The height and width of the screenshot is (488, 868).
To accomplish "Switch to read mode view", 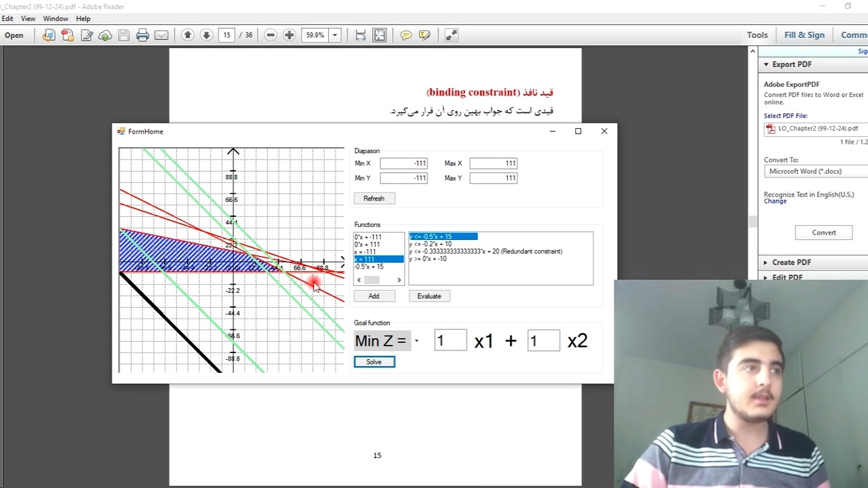I will point(452,35).
